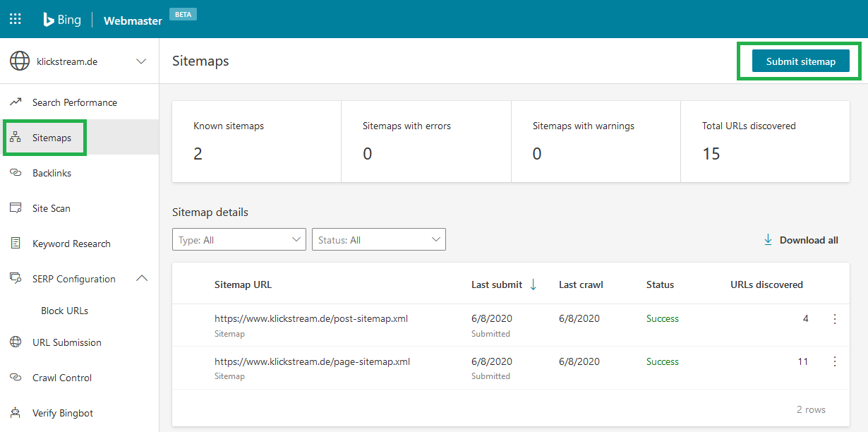This screenshot has height=432, width=868.
Task: Open the Search Performance section
Action: [x=74, y=102]
